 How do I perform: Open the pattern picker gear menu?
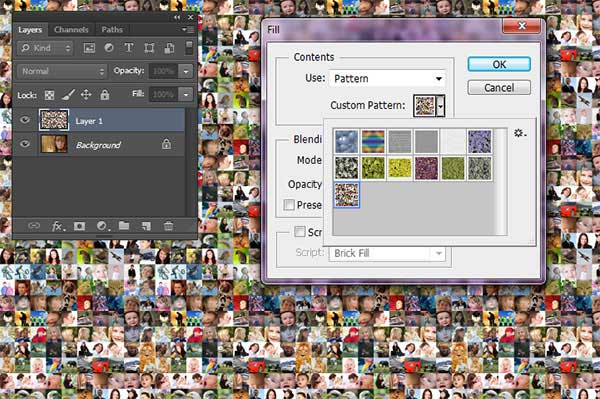click(x=520, y=133)
